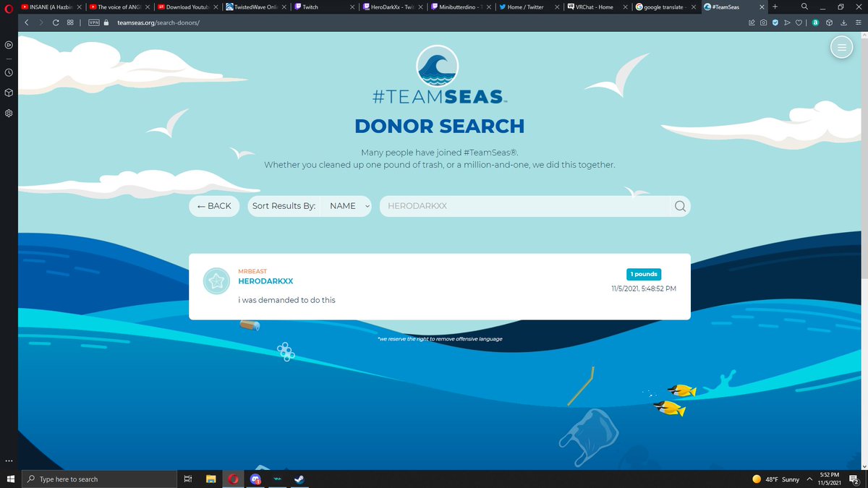This screenshot has width=868, height=488.
Task: Click the edit page pencil icon in the toolbar
Action: [752, 22]
